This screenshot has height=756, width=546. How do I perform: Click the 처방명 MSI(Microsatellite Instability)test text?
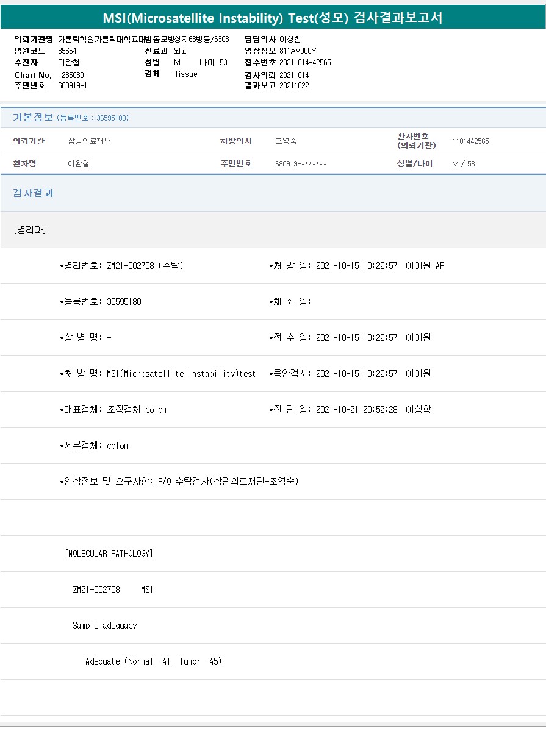click(x=181, y=374)
